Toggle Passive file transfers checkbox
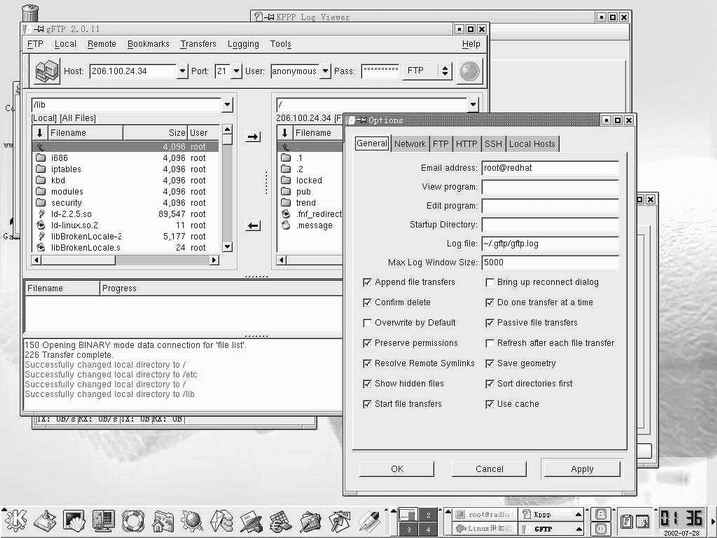The image size is (717, 538). [490, 323]
